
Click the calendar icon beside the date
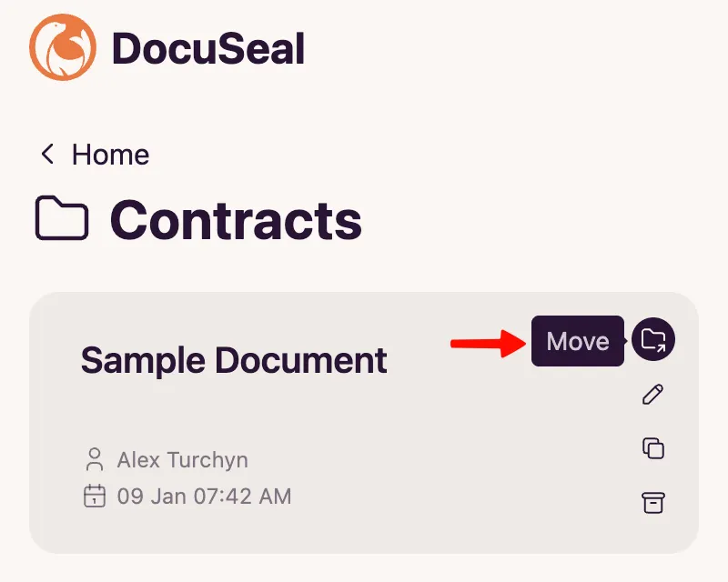(x=96, y=497)
